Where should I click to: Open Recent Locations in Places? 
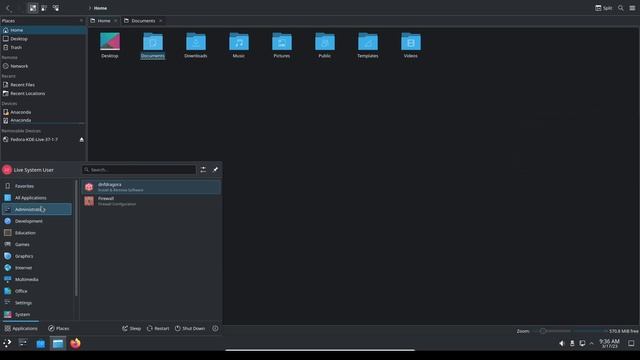pos(43,93)
